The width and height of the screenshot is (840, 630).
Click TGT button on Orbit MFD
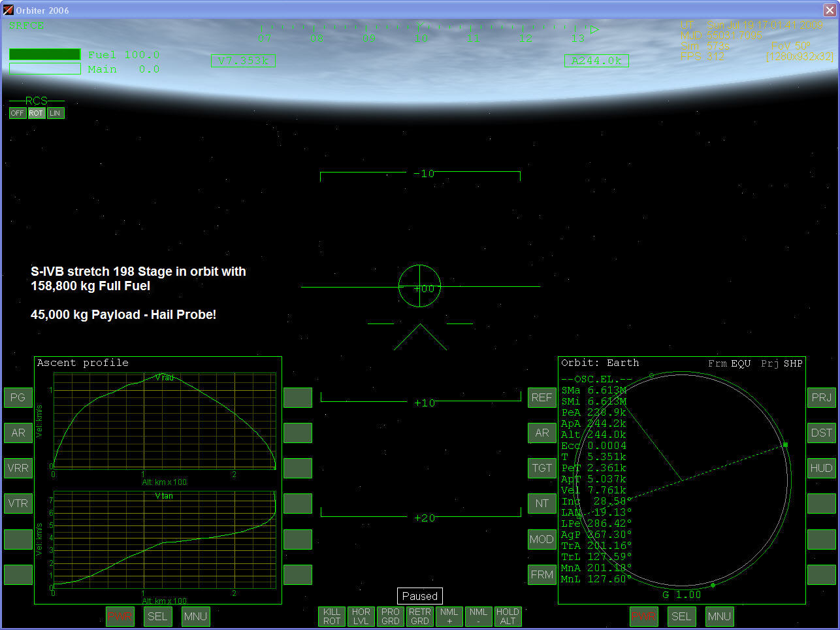[542, 468]
